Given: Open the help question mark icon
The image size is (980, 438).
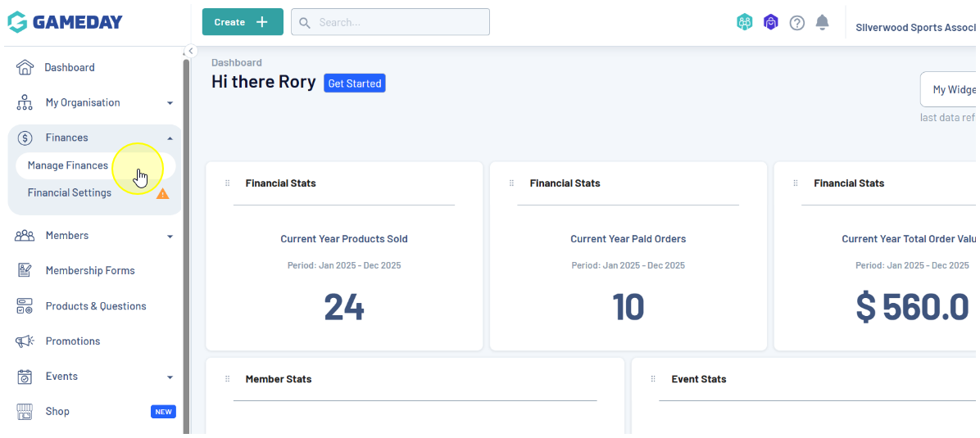Looking at the screenshot, I should [x=796, y=23].
